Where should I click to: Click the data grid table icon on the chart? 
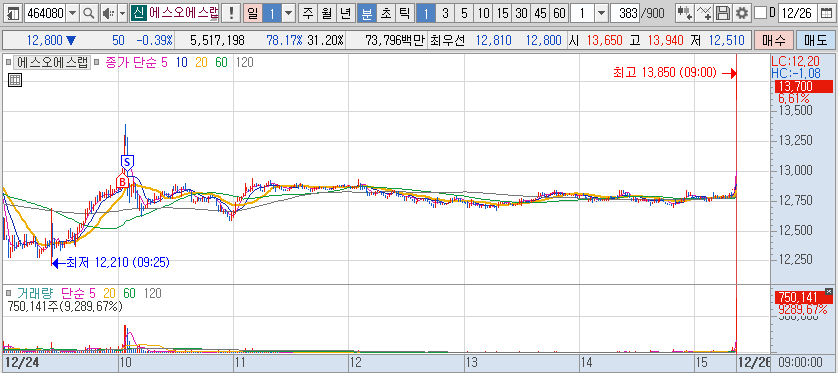(15, 80)
